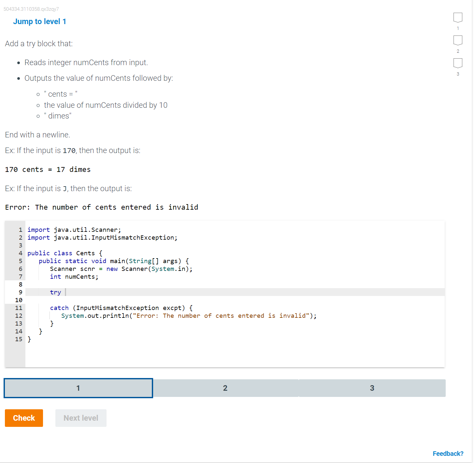Screen dimensions: 476x463
Task: Click the empty line 8 in editor
Action: click(98, 284)
